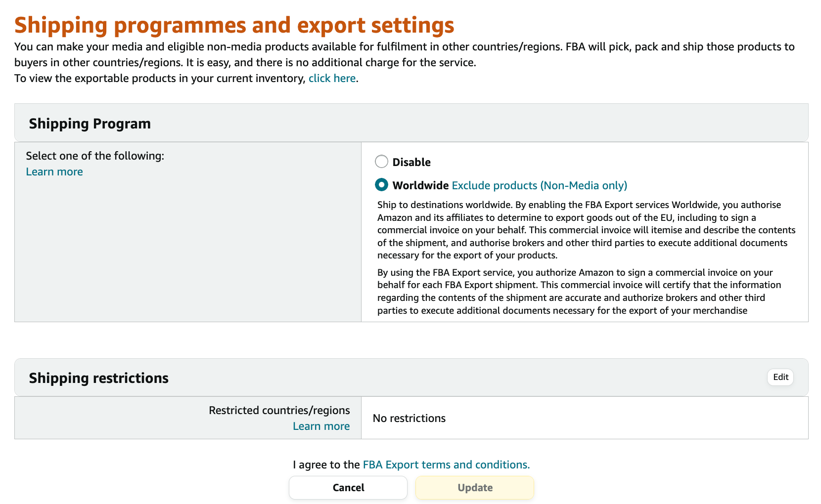The width and height of the screenshot is (821, 504).
Task: Open Learn more under Restricted countries/regions
Action: [x=321, y=426]
